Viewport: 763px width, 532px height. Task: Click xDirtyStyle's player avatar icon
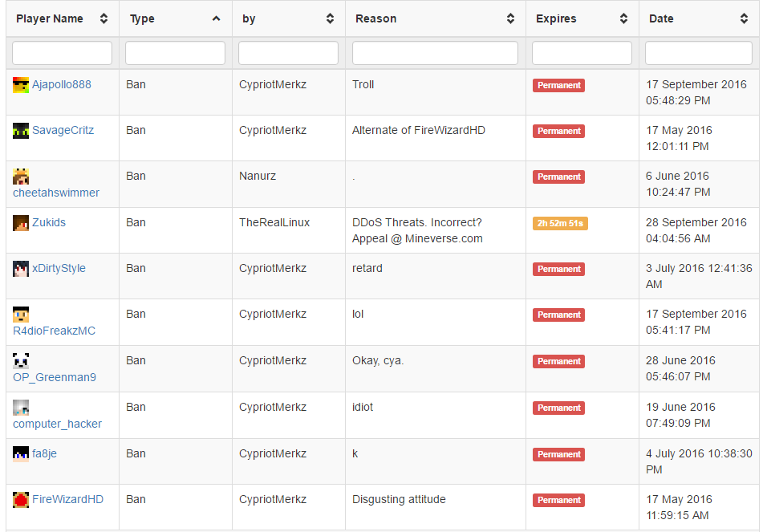21,269
